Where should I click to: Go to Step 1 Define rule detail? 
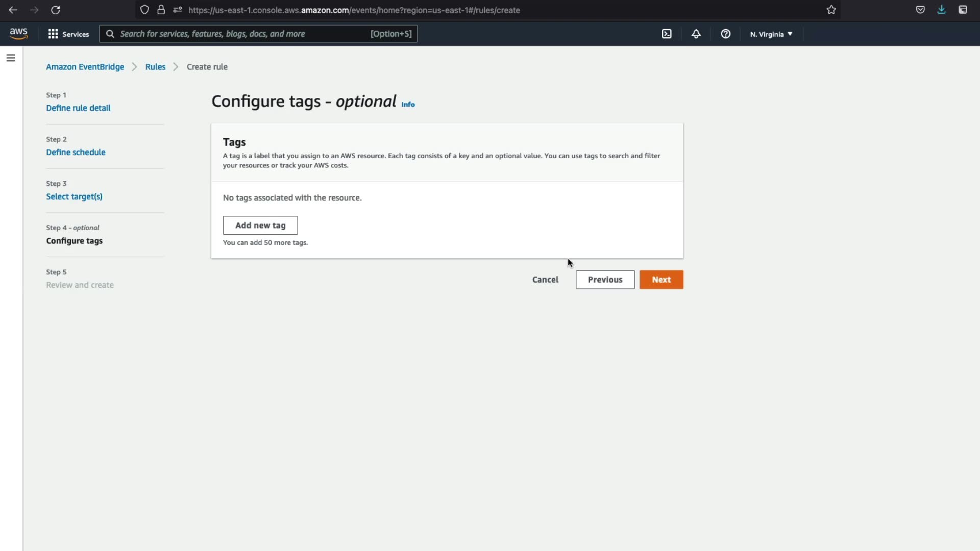[x=78, y=108]
